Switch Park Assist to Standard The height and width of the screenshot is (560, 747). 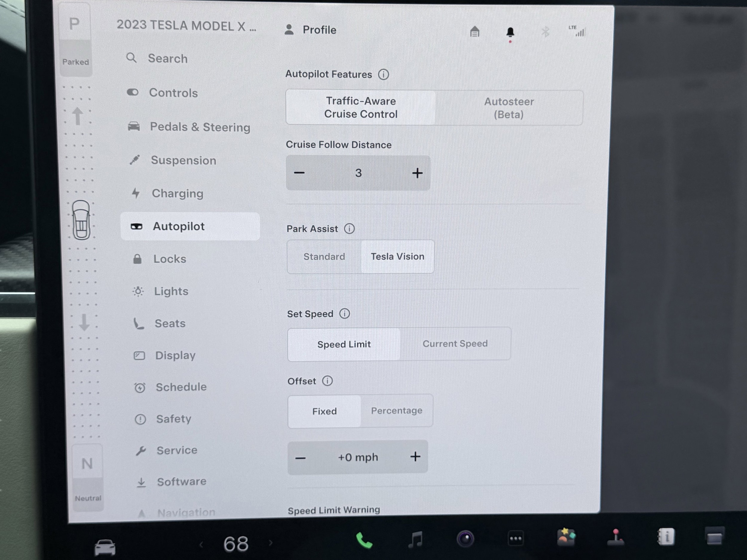coord(324,257)
